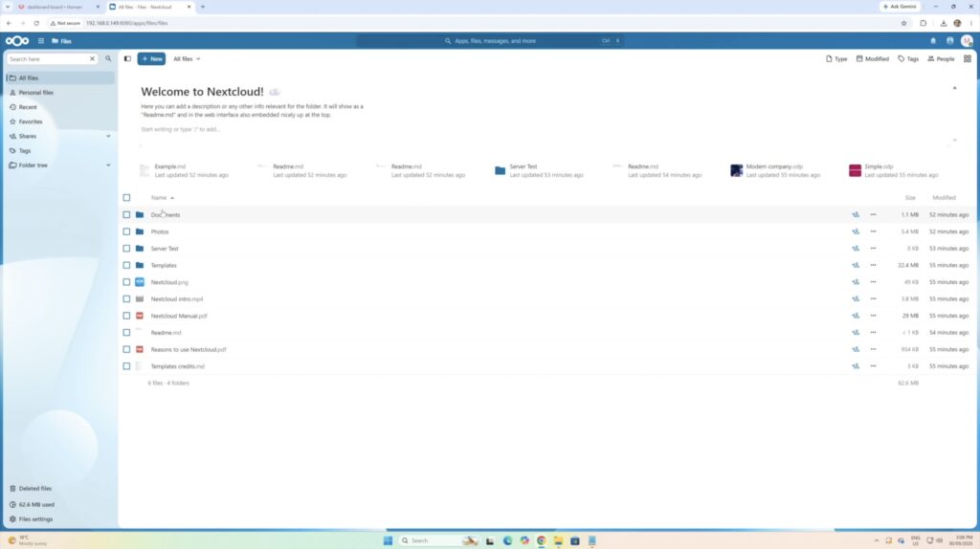Expand the Shares section chevron
The width and height of the screenshot is (980, 549).
pyautogui.click(x=108, y=136)
